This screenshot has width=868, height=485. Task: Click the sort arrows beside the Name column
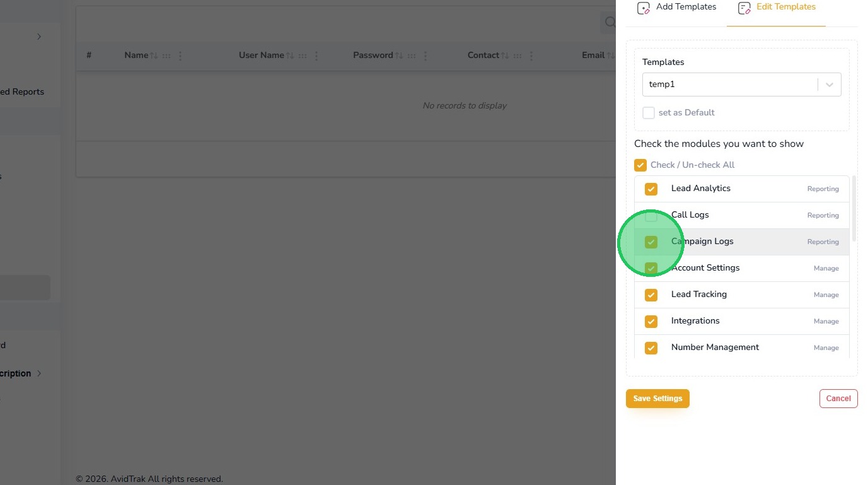pos(154,56)
